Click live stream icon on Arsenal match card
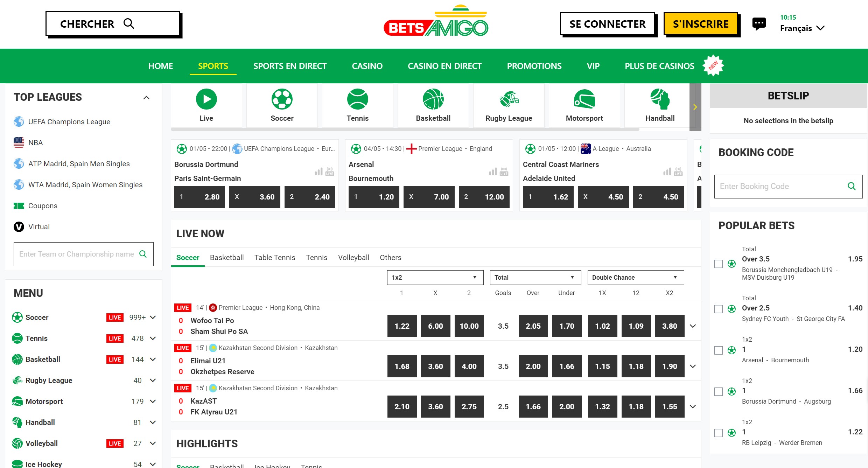The image size is (868, 468). pyautogui.click(x=504, y=172)
